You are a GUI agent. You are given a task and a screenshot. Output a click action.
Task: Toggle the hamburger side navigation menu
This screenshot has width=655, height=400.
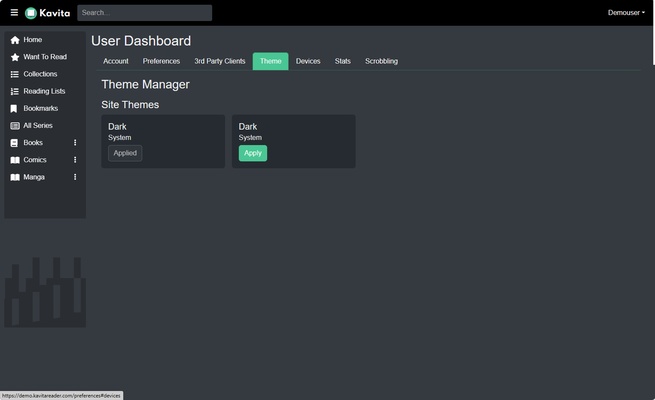coord(14,13)
